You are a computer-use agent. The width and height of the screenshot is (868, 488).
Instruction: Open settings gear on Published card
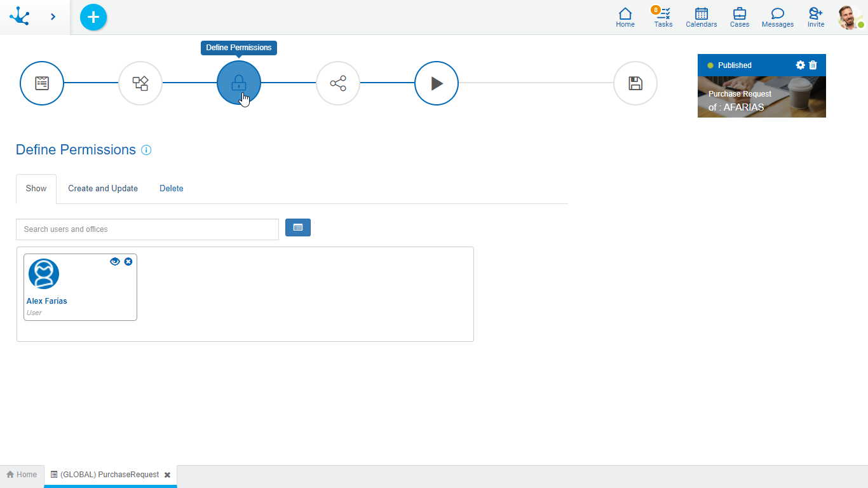click(x=800, y=65)
